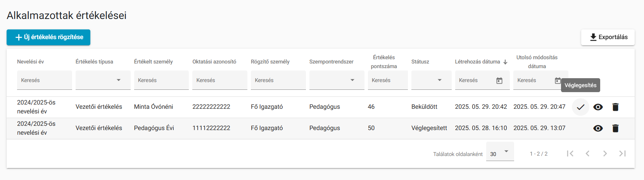The image size is (644, 180).
Task: Click Új értékelés rögzítése button
Action: (48, 37)
